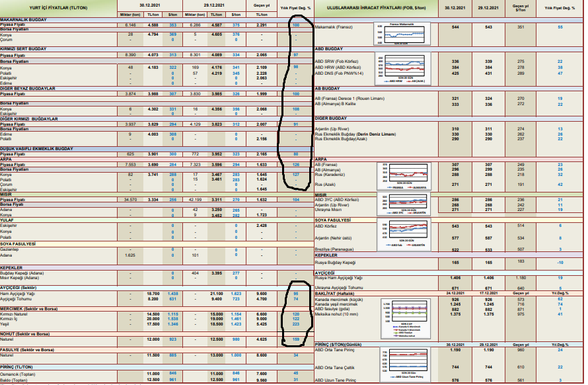This screenshot has height=385, width=588.
Task: Select 'Baldo (Toptan)' rice row label
Action: 15,380
